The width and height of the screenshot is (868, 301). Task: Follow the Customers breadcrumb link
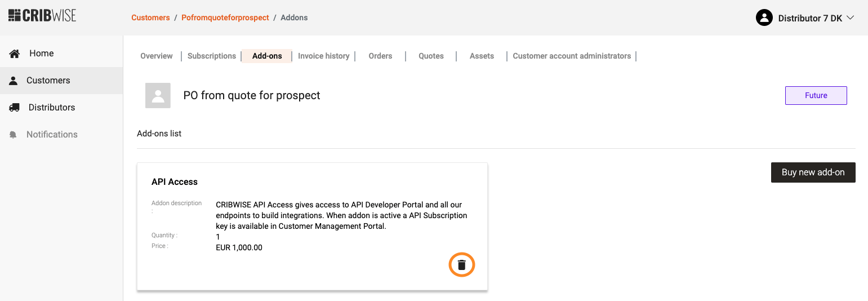pos(150,17)
